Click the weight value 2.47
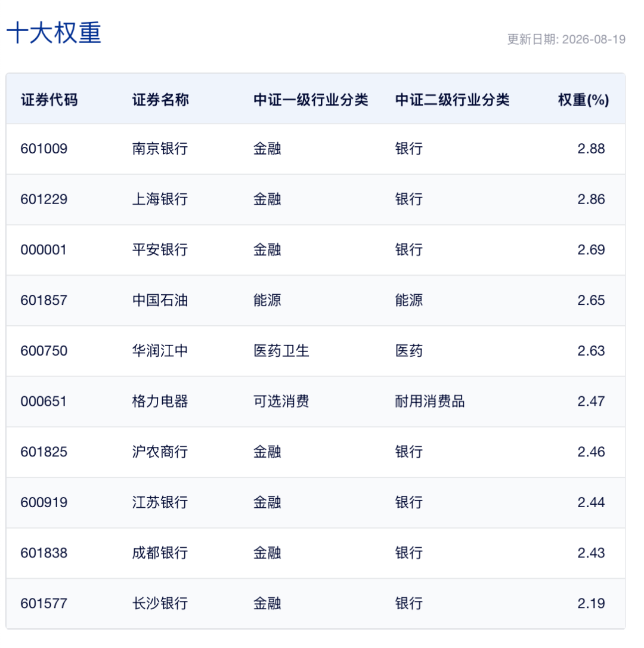The width and height of the screenshot is (644, 648). [591, 402]
